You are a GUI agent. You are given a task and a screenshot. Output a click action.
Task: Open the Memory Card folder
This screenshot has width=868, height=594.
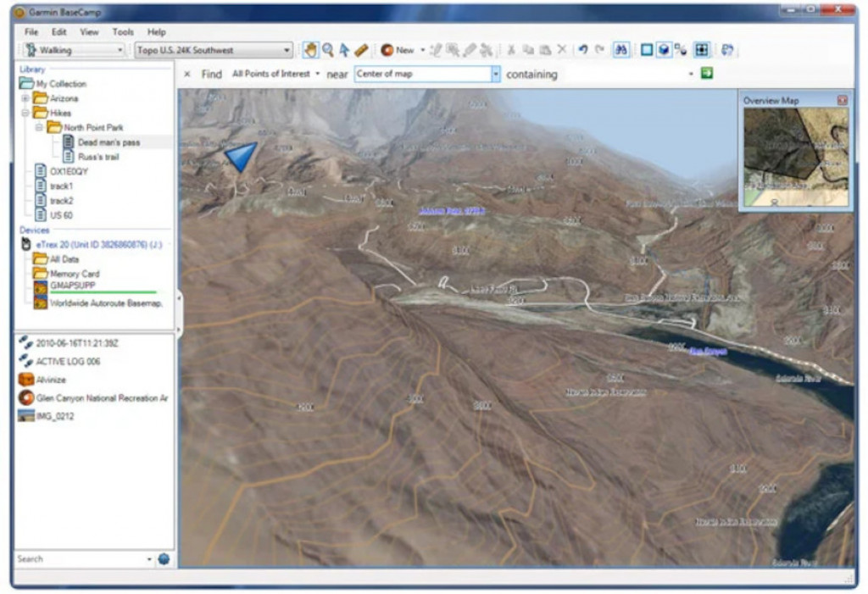[x=75, y=274]
